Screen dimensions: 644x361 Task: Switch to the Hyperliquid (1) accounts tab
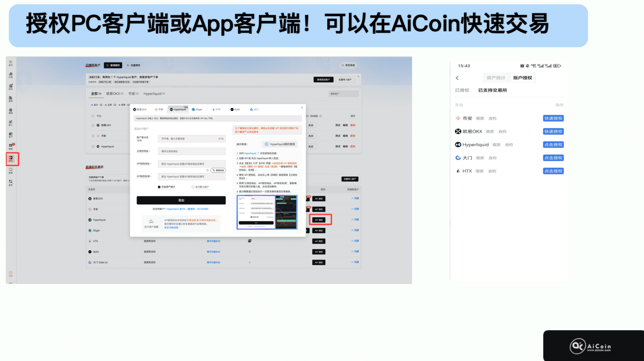point(154,94)
